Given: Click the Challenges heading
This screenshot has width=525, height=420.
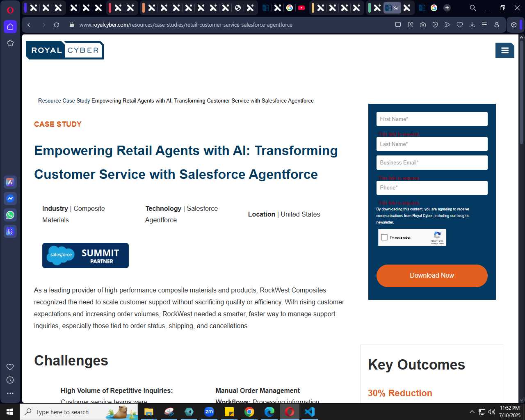Looking at the screenshot, I should click(71, 361).
